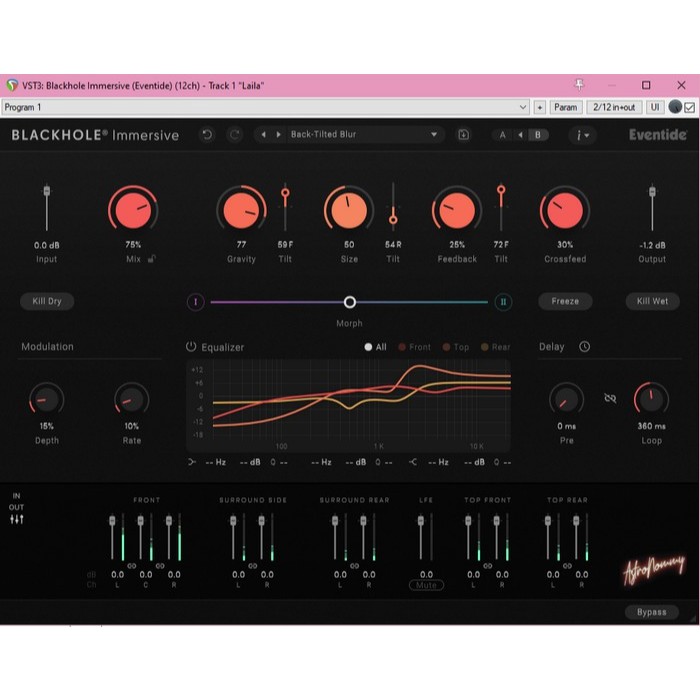Click link icon between Front L and C
Image resolution: width=700 pixels, height=700 pixels.
click(x=132, y=566)
